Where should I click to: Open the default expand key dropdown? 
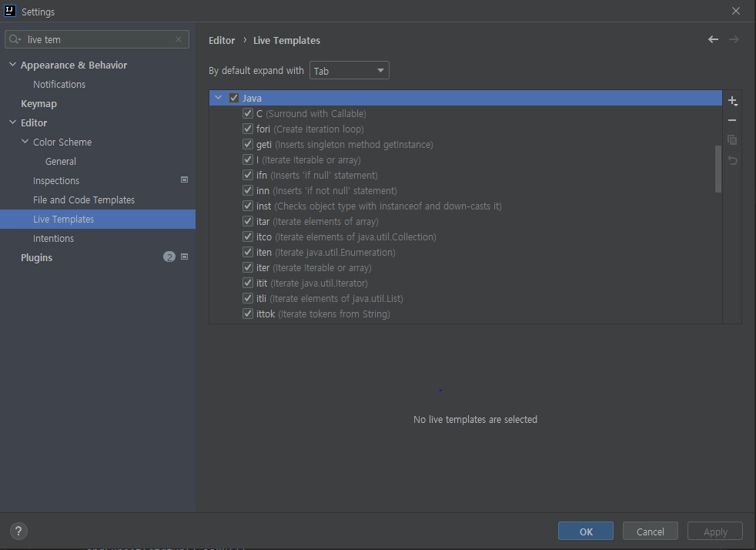(x=350, y=71)
